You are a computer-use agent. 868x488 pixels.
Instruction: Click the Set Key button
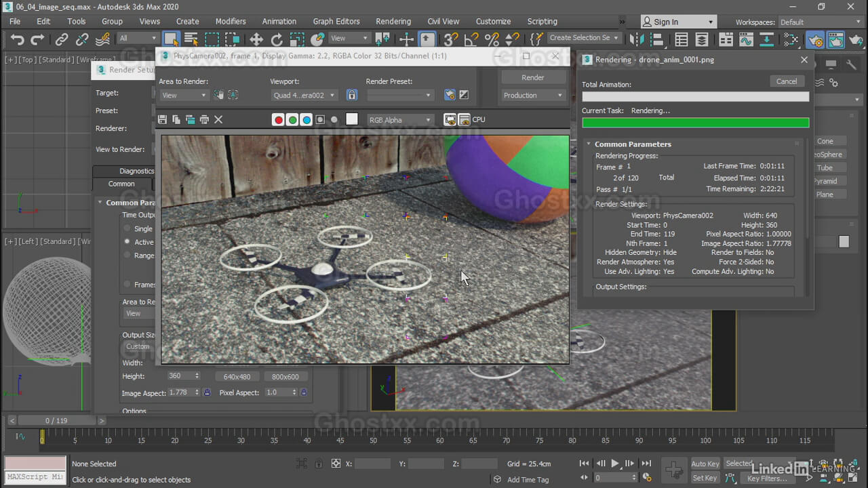[705, 478]
